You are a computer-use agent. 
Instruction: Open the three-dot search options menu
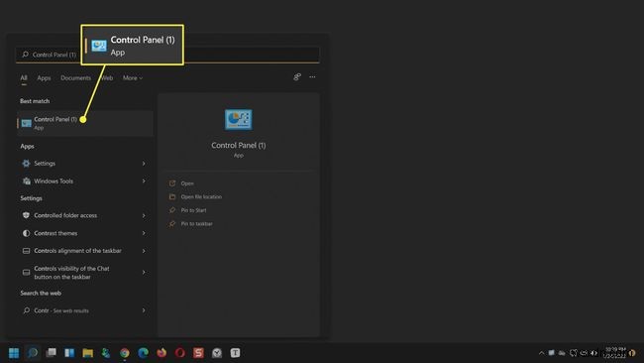(x=312, y=77)
